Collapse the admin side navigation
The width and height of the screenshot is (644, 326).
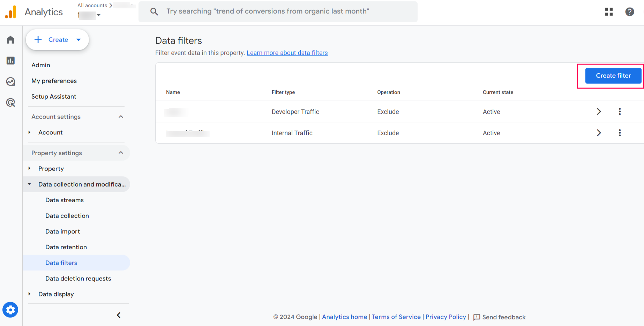pos(119,315)
